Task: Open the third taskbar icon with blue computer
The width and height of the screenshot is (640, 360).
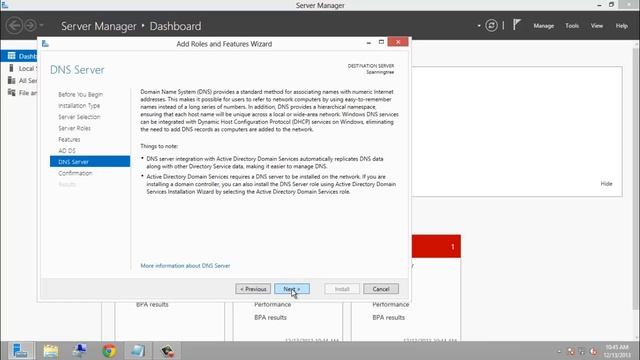Action: tap(80, 351)
